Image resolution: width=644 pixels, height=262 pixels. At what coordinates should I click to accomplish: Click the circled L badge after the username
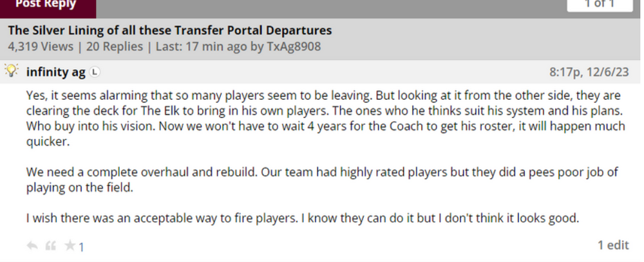pyautogui.click(x=95, y=72)
